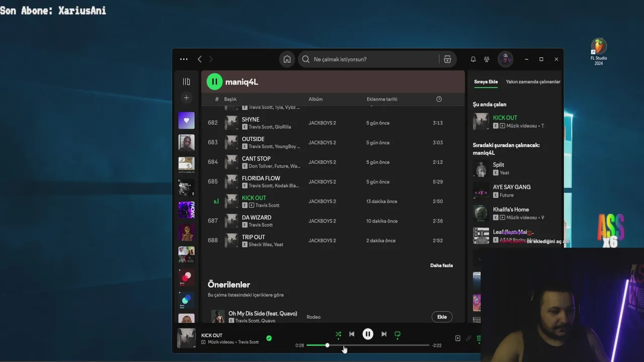Click '13 dakika önce' date cell

(x=382, y=201)
